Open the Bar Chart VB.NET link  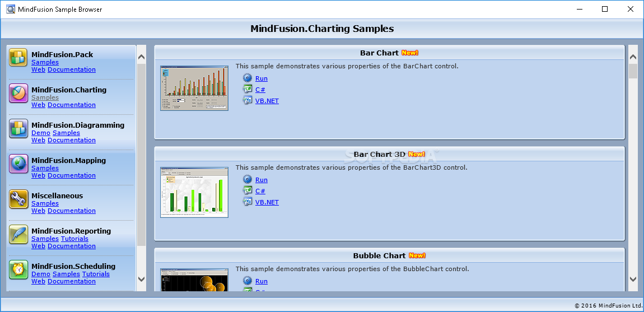point(267,101)
